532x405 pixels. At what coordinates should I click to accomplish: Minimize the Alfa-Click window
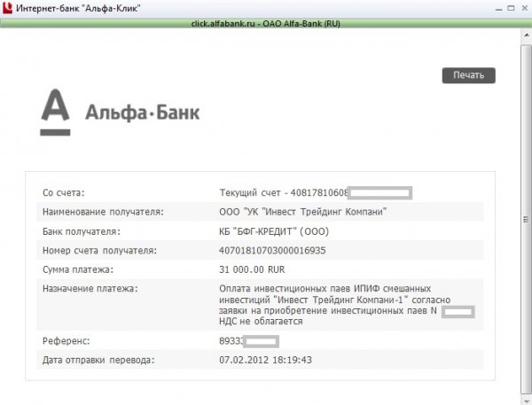(498, 9)
